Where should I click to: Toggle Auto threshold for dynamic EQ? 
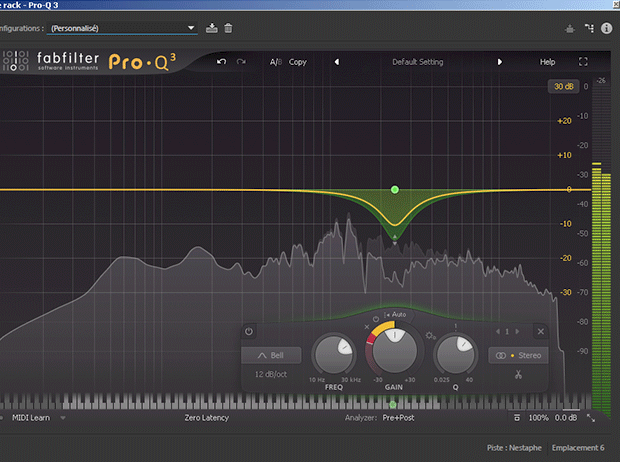397,314
